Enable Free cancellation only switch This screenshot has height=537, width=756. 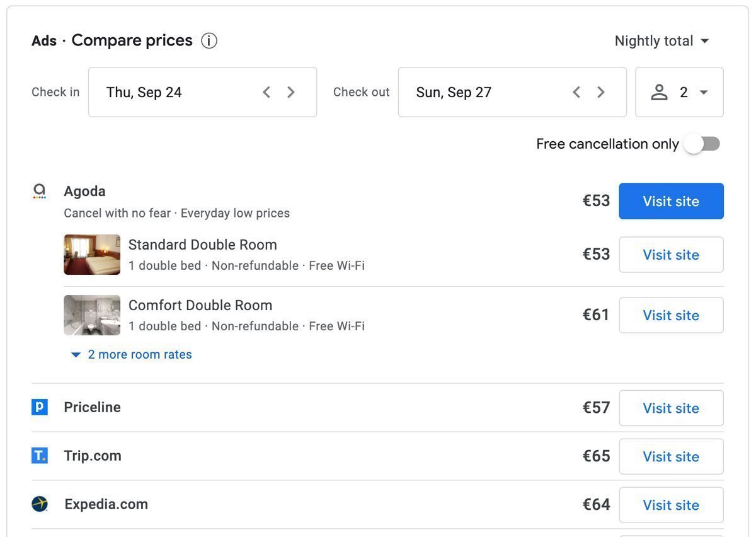pyautogui.click(x=702, y=144)
